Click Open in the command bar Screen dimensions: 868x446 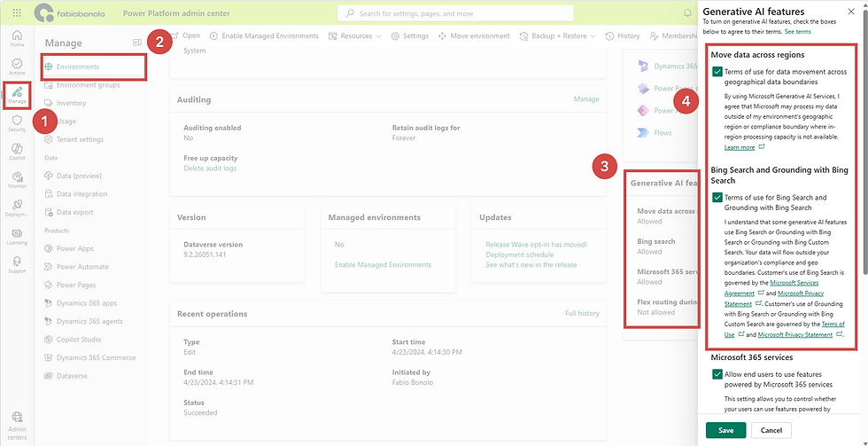tap(185, 35)
